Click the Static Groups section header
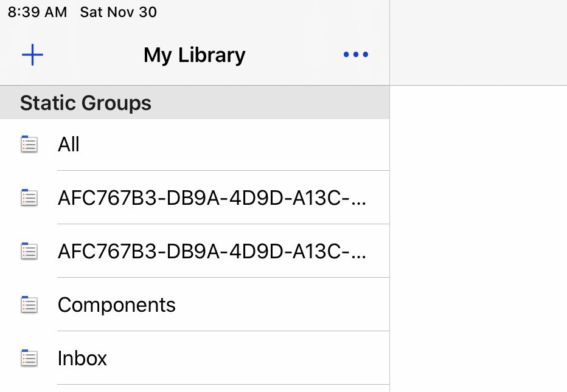Screen dimensions: 567x392 click(x=195, y=103)
